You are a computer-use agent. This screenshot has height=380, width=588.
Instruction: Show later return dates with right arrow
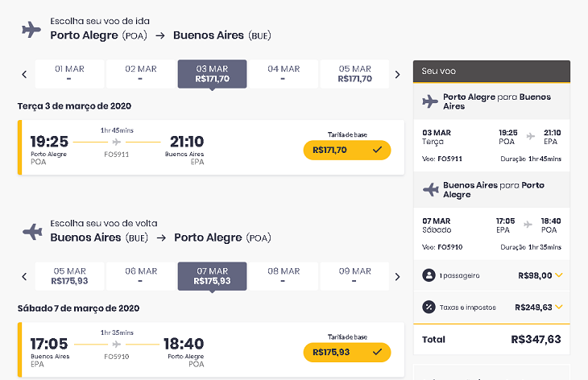point(397,277)
